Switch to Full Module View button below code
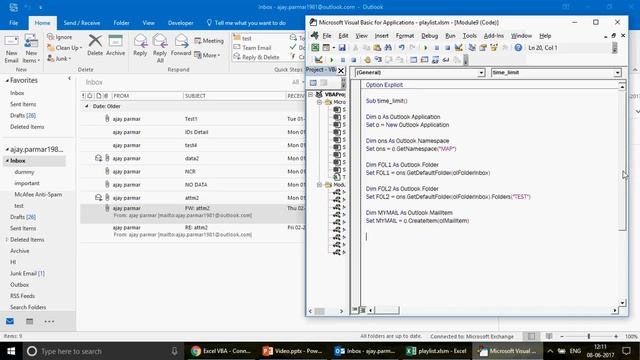 [x=362, y=310]
